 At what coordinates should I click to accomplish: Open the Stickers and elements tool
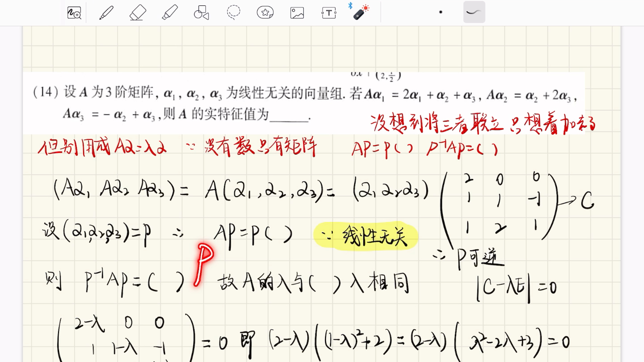click(265, 13)
